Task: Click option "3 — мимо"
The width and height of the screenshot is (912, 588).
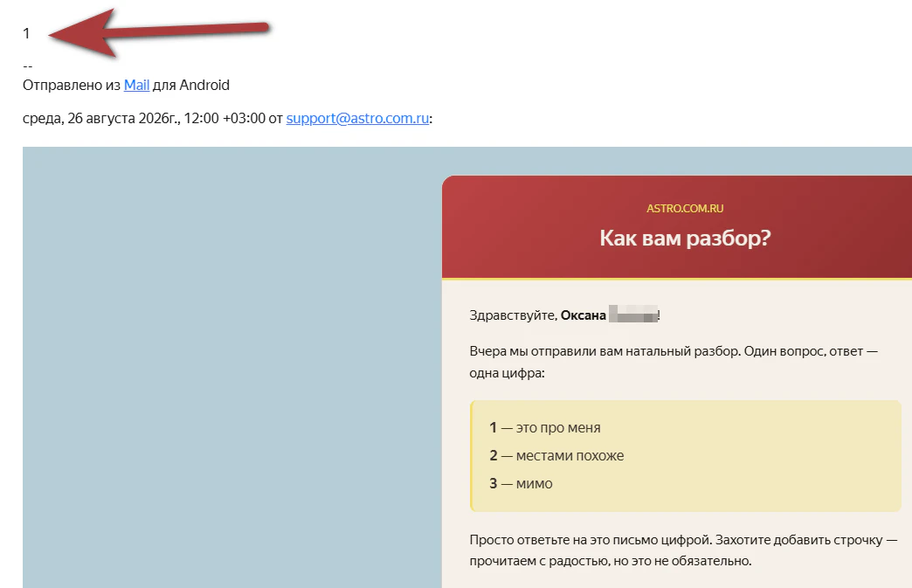Action: click(x=522, y=483)
